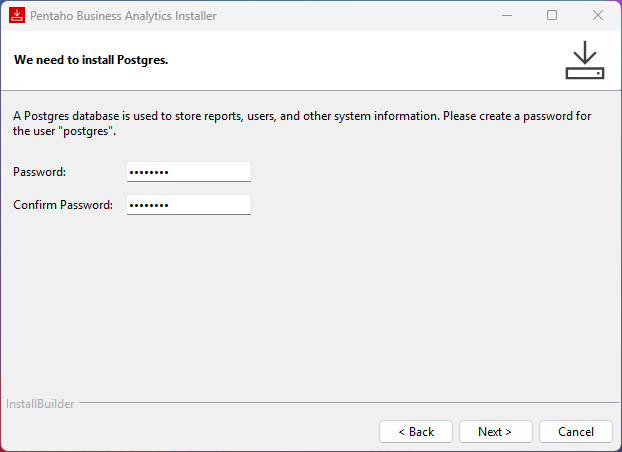622x452 pixels.
Task: Click the separator line beside InstallBuilder
Action: click(x=340, y=404)
